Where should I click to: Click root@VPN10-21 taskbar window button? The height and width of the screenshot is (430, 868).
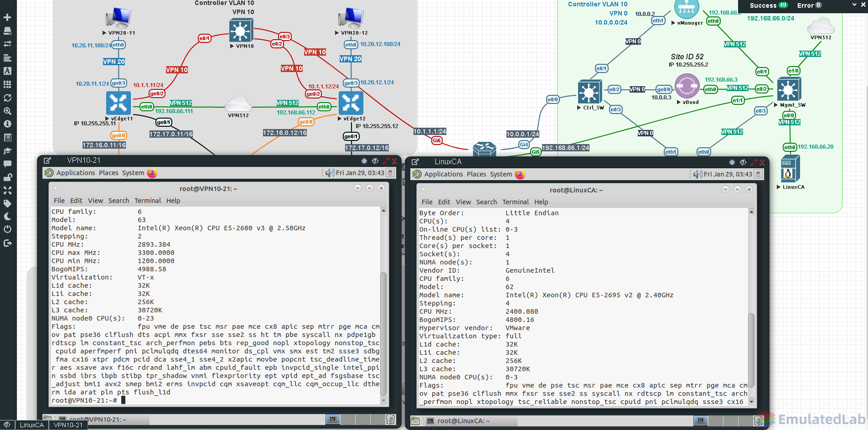click(x=103, y=420)
